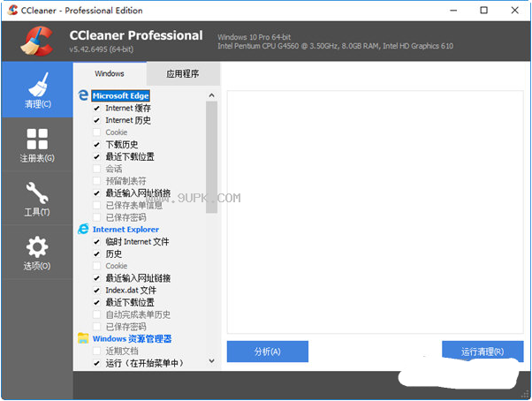532x401 pixels.
Task: Click the Microsoft Edge browser icon
Action: 83,95
